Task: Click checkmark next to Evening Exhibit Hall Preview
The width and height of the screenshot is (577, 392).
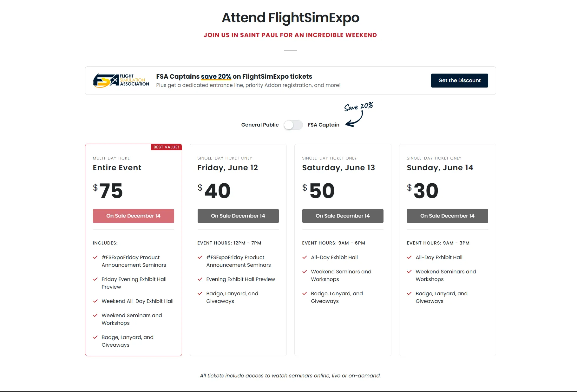Action: click(x=200, y=279)
